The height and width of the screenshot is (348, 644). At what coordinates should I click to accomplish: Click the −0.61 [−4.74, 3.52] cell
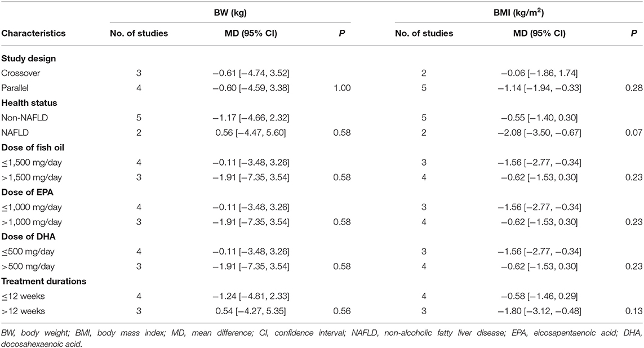(248, 74)
